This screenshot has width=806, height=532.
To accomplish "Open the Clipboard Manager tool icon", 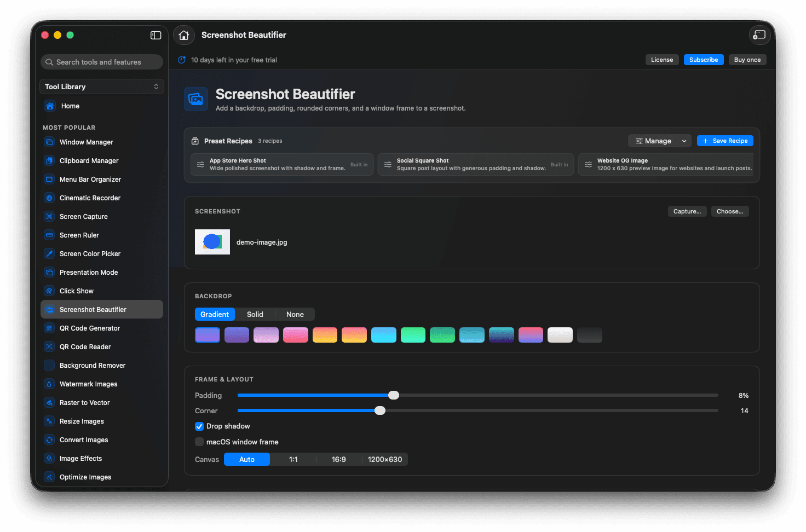I will tap(49, 161).
